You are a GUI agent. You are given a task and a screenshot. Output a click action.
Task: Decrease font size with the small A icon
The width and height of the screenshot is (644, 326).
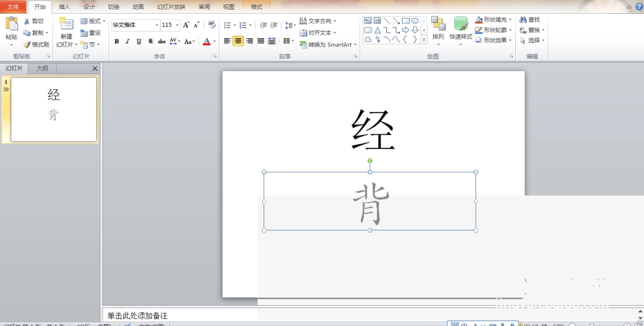pyautogui.click(x=196, y=25)
